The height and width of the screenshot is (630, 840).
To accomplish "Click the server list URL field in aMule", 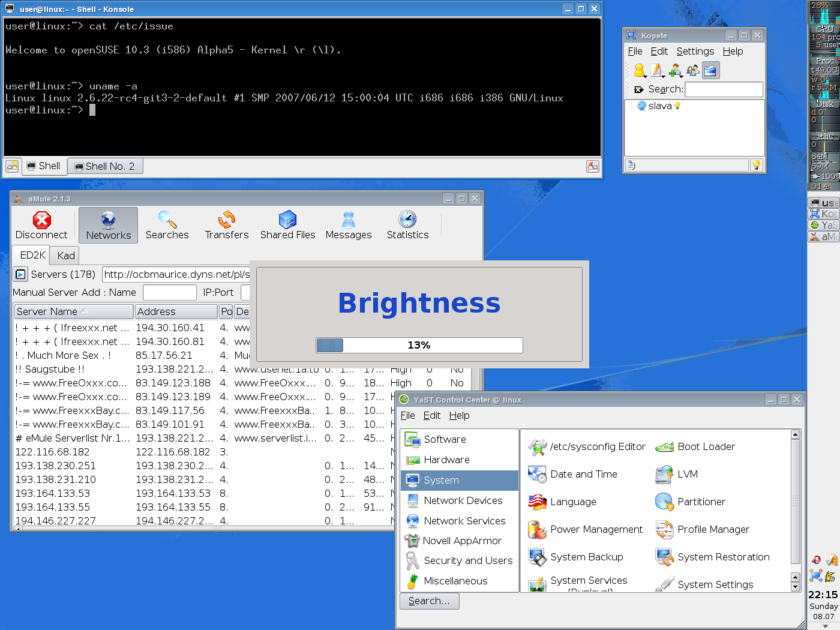I will tap(176, 274).
